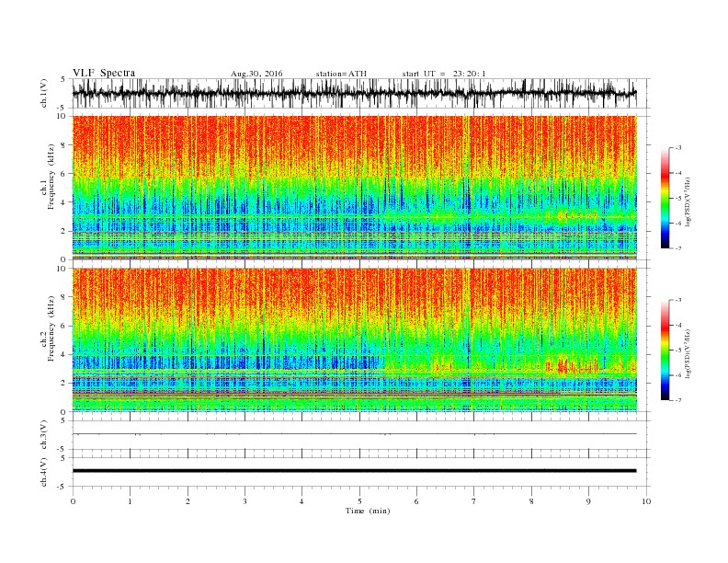This screenshot has height=563, width=728.
Task: Click the ch.1 voltage waveform trace
Action: click(354, 93)
